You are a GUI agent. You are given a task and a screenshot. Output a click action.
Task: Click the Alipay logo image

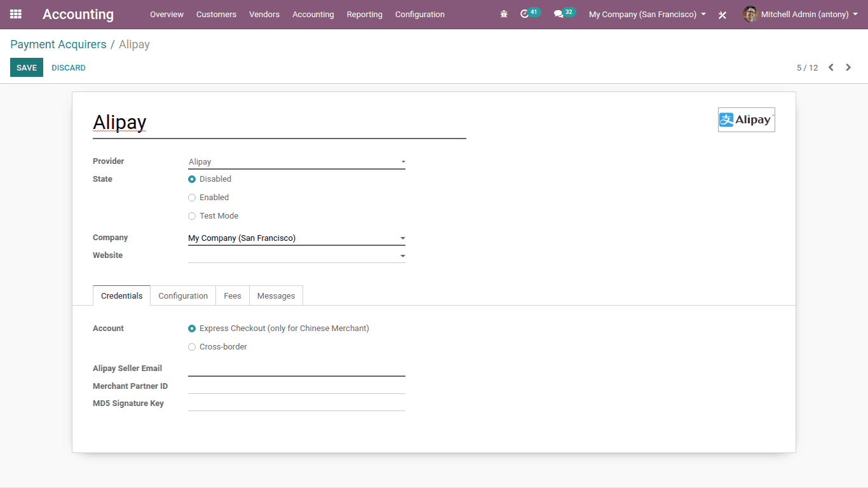[x=747, y=119]
